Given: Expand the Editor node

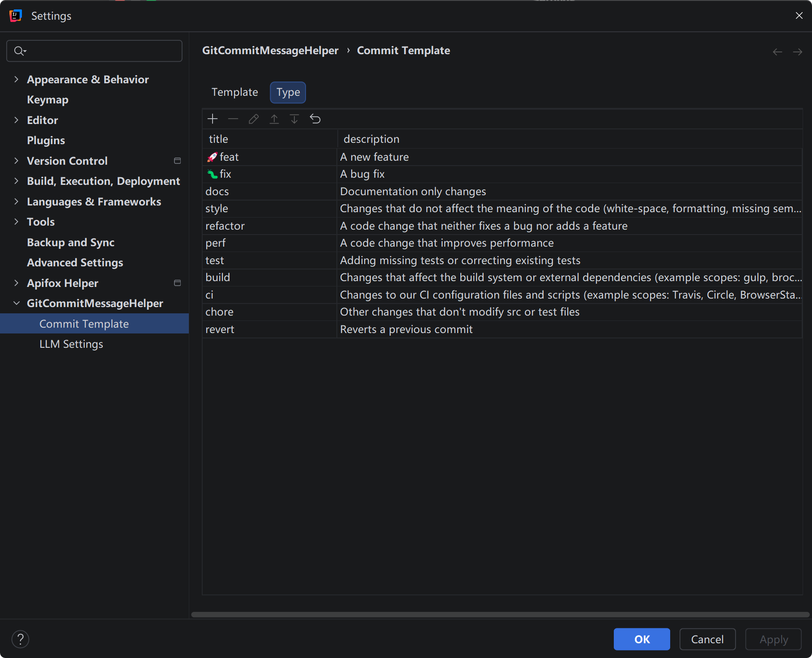Looking at the screenshot, I should point(17,120).
